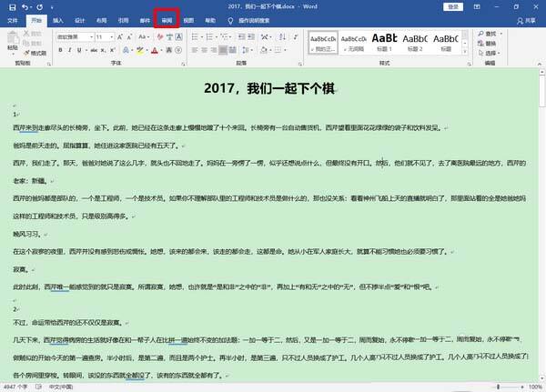This screenshot has width=546, height=392.
Task: Toggle character shading on text
Action: (x=169, y=51)
